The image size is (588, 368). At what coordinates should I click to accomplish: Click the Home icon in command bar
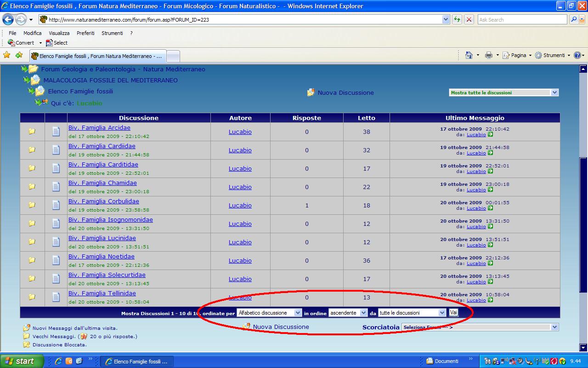tap(469, 55)
